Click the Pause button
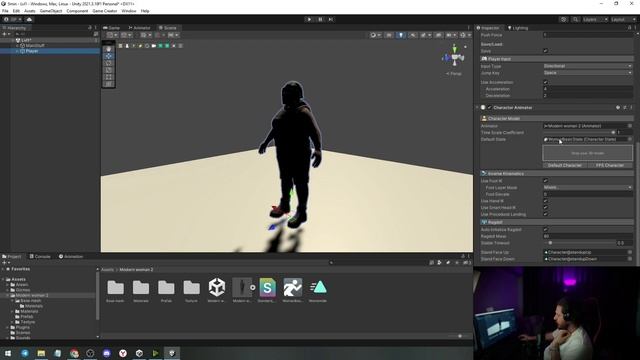 [x=320, y=19]
